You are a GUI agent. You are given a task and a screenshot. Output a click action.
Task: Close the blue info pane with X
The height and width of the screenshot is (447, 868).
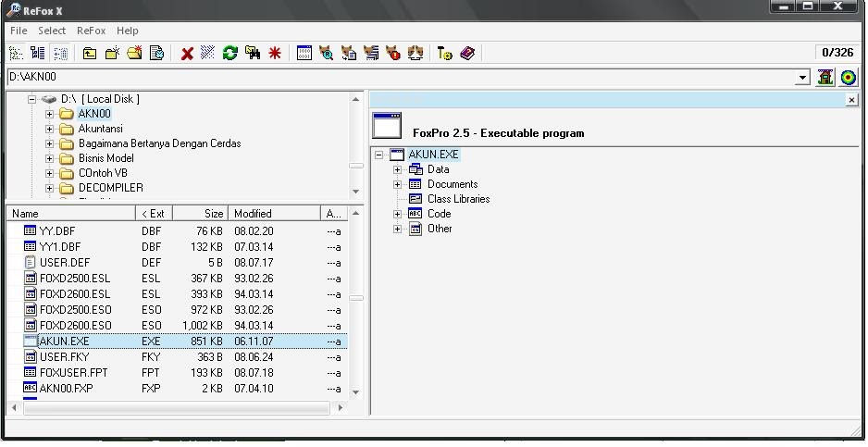point(851,100)
